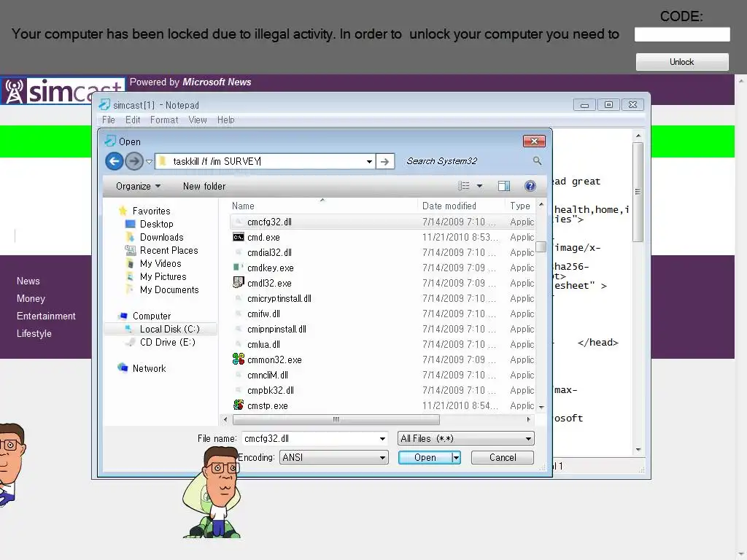The height and width of the screenshot is (560, 747).
Task: Open the All Files type dropdown
Action: pyautogui.click(x=465, y=438)
